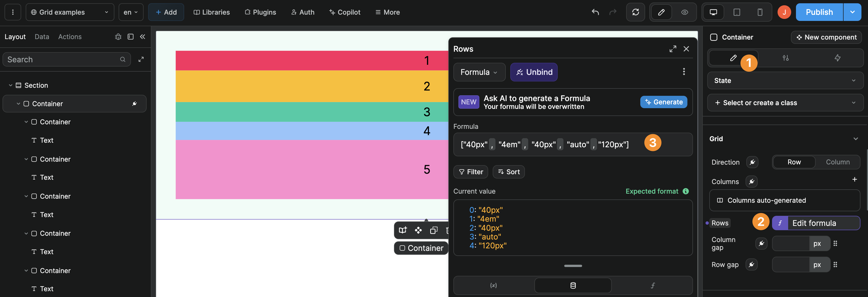Open the Formula type dropdown
This screenshot has width=868, height=297.
479,72
